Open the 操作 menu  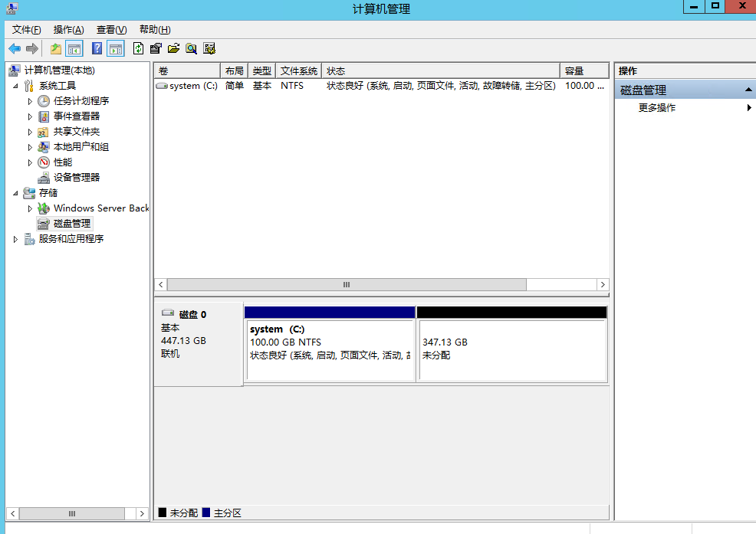pos(68,28)
